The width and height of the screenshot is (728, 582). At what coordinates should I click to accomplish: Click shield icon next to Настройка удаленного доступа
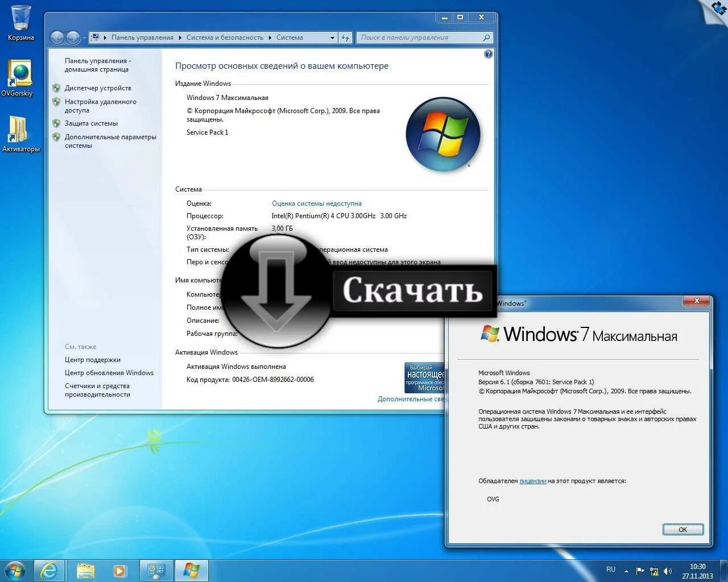56,102
